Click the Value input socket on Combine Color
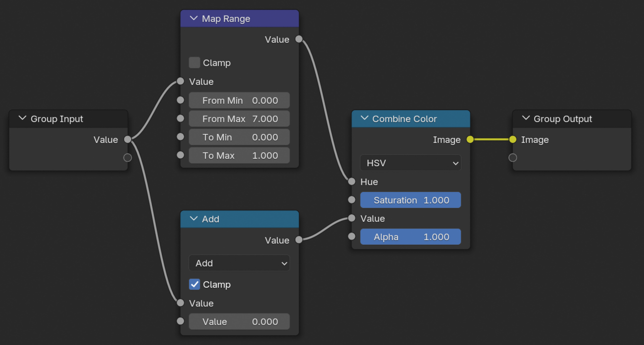This screenshot has height=345, width=644. pyautogui.click(x=351, y=218)
